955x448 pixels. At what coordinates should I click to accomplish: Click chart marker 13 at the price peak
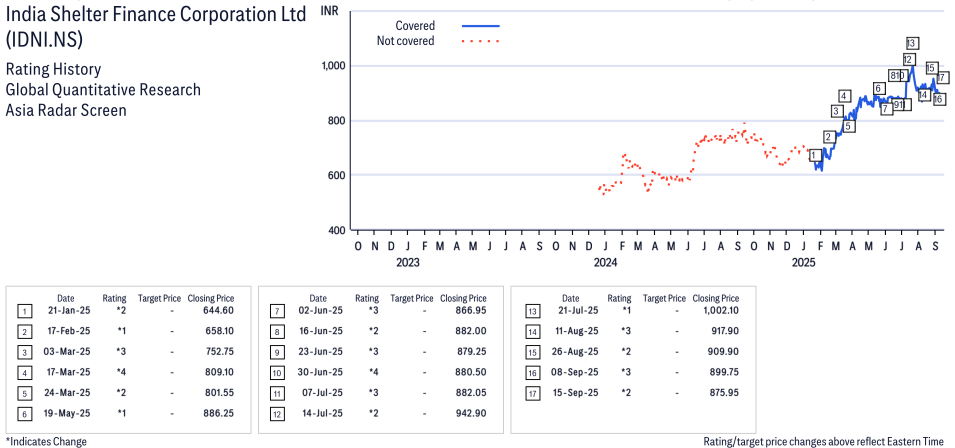pos(912,43)
